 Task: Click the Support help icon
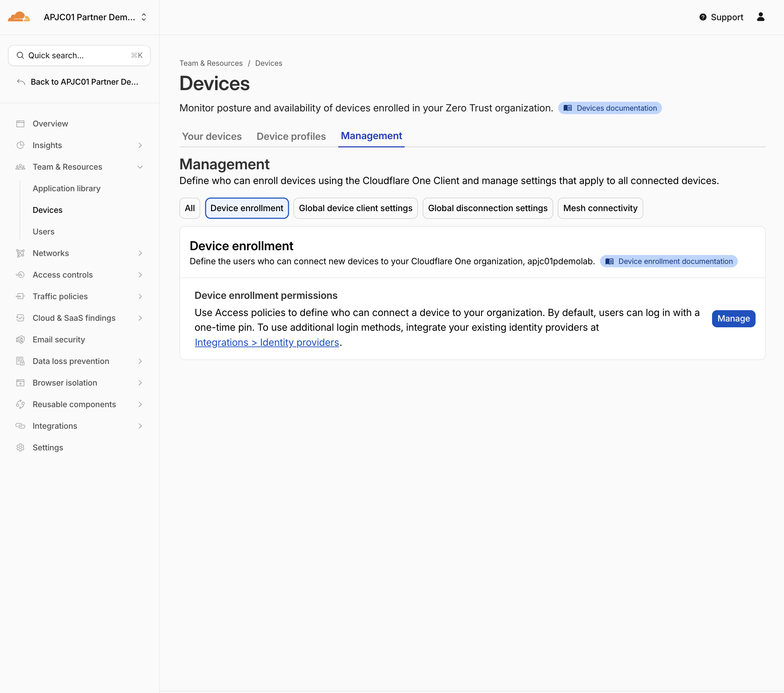tap(702, 17)
